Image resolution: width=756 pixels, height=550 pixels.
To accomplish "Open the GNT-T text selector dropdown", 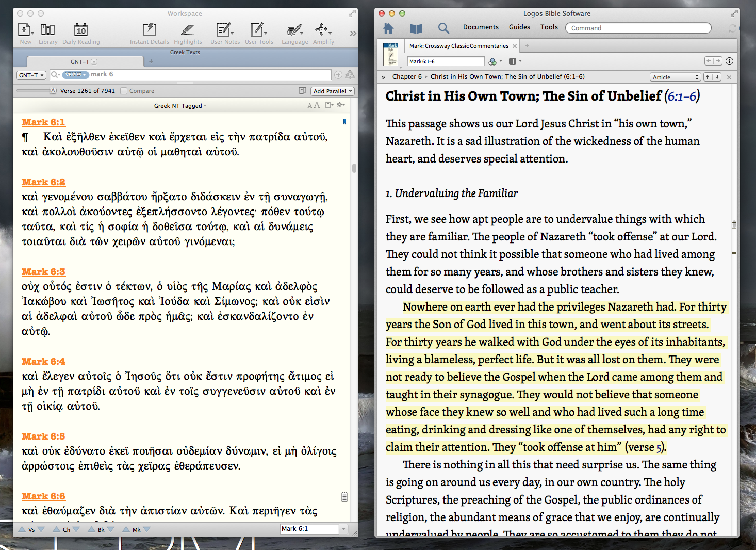I will (31, 75).
